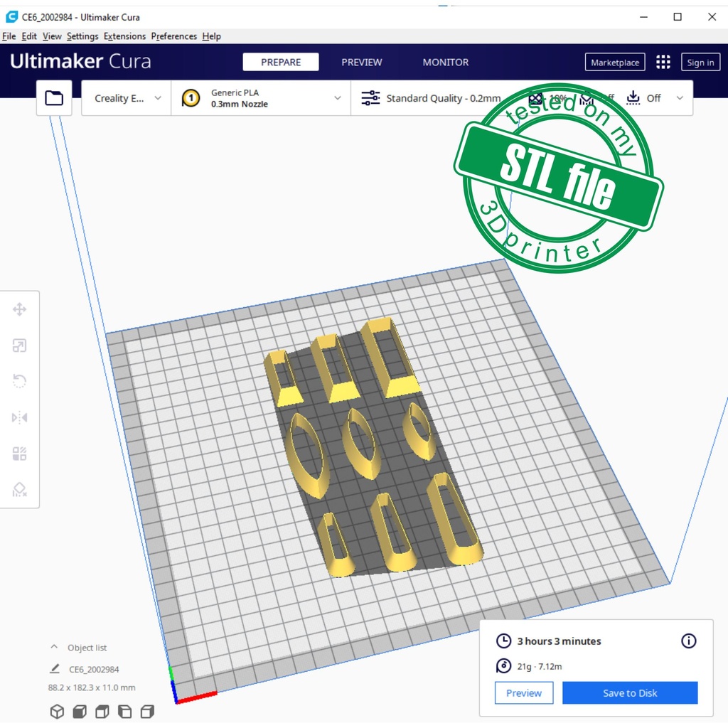Open the Extensions menu

pos(124,36)
